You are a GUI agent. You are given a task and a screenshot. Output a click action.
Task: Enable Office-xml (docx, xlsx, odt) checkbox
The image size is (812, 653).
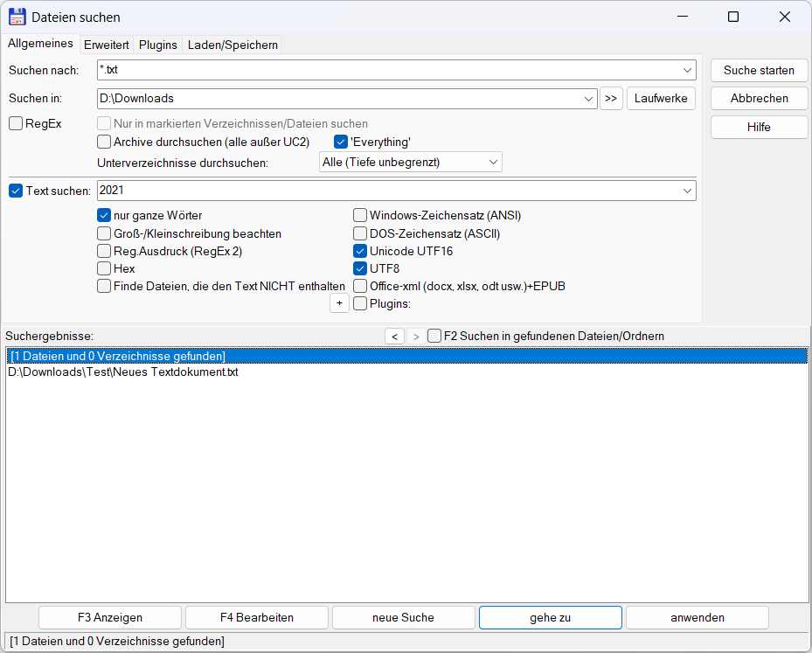point(360,286)
